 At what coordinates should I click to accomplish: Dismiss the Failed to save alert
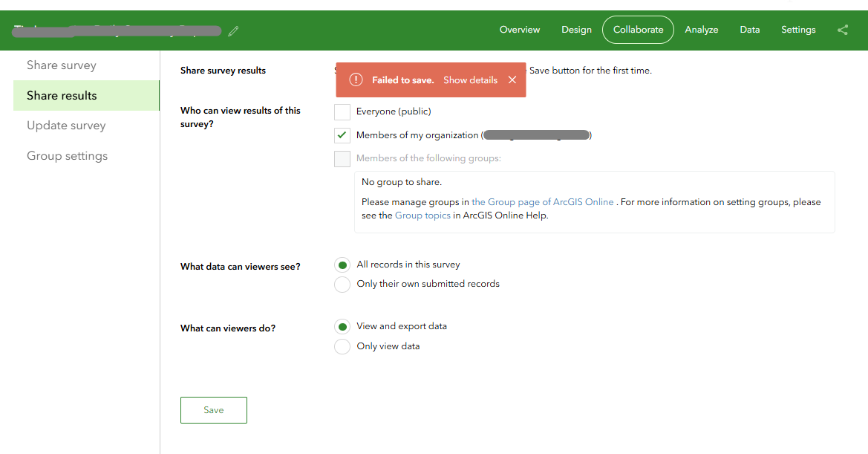(x=512, y=80)
